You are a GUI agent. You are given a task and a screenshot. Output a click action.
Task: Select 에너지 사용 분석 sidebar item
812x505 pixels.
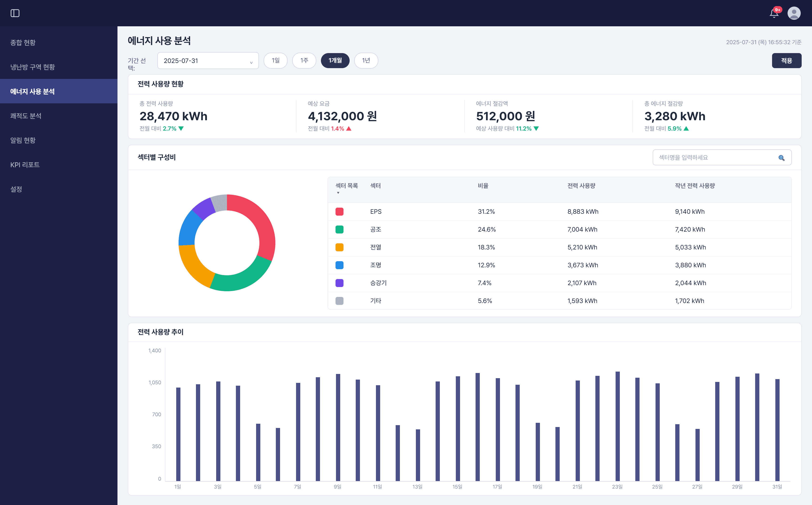tap(59, 91)
